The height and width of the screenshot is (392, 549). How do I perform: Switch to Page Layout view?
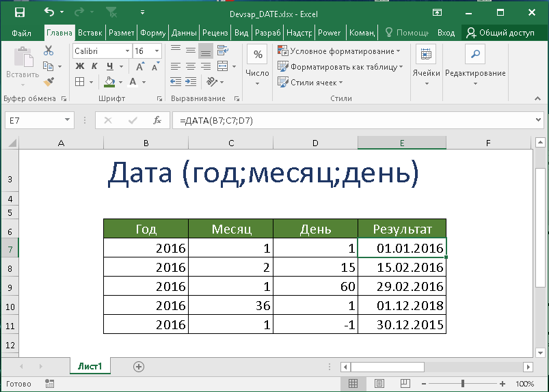[379, 384]
